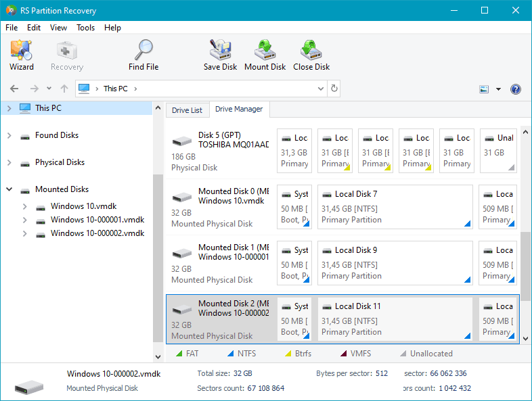Image resolution: width=532 pixels, height=401 pixels.
Task: Click down arrow on tree panel scrollbar
Action: pyautogui.click(x=158, y=356)
